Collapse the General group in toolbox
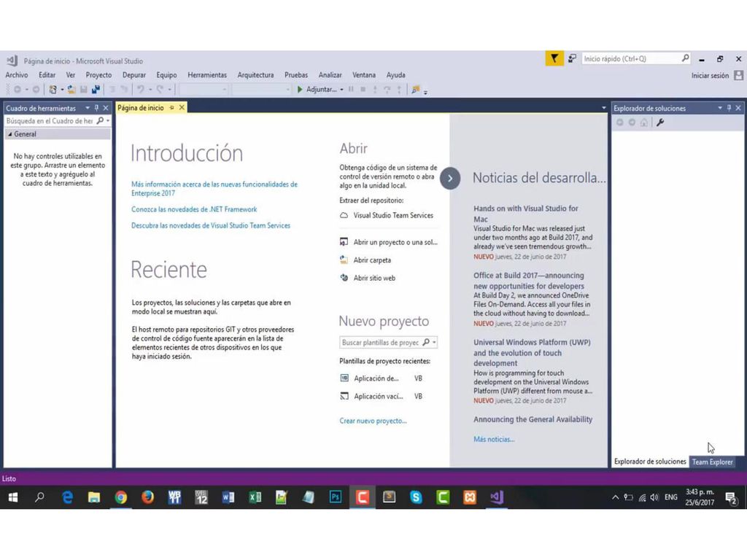 (x=10, y=134)
